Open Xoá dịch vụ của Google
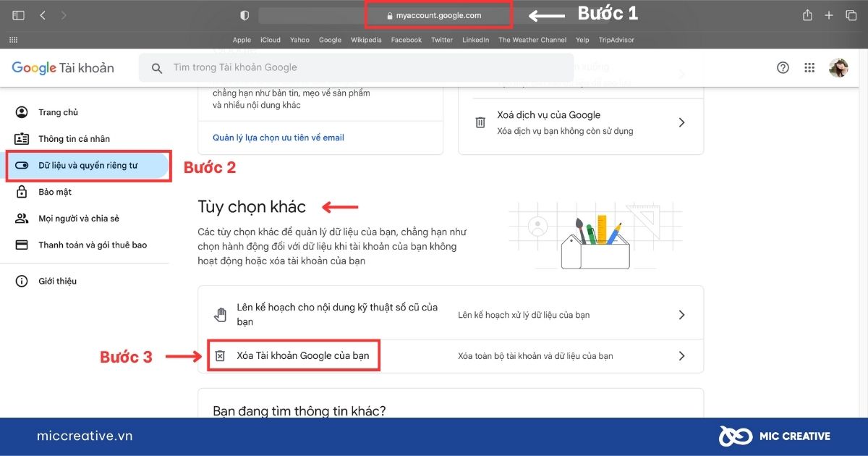This screenshot has width=868, height=456. pos(581,122)
